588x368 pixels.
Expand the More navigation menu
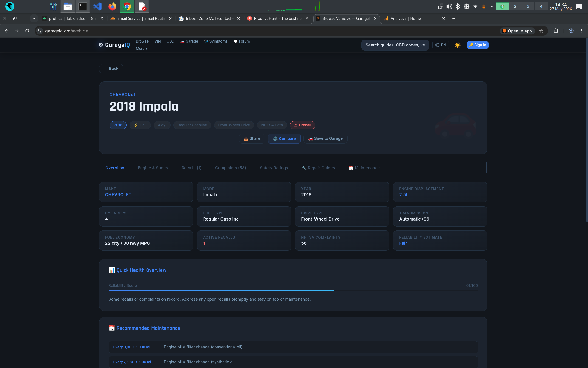141,49
